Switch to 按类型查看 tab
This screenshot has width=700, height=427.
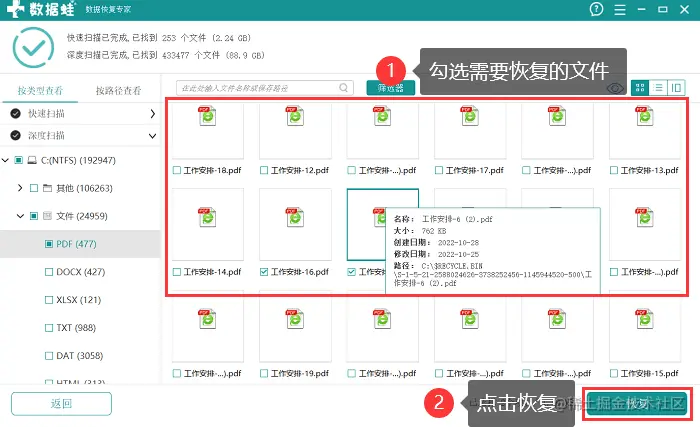pos(40,91)
